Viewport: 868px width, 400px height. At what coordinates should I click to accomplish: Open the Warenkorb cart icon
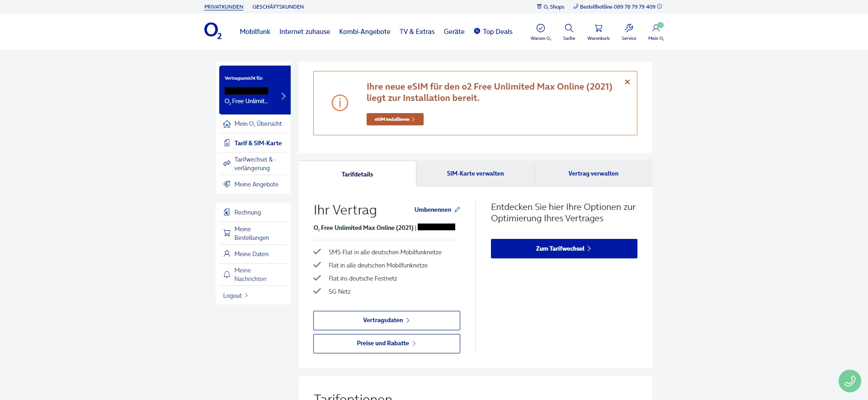click(599, 28)
